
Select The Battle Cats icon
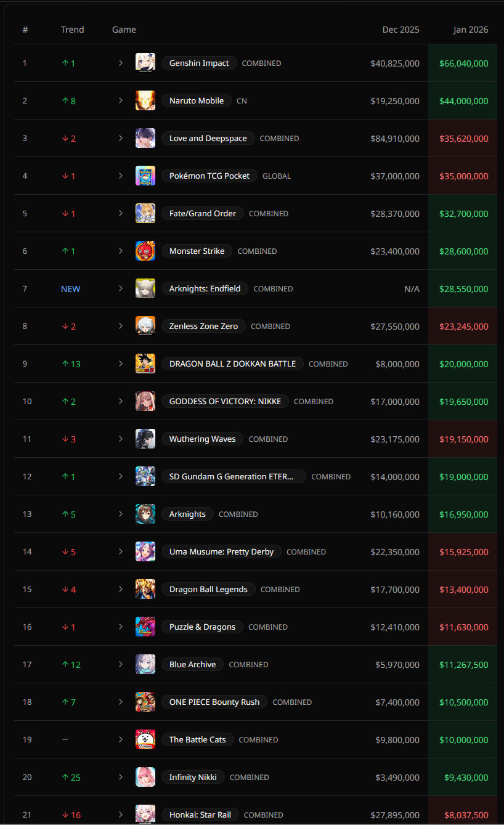tap(145, 739)
